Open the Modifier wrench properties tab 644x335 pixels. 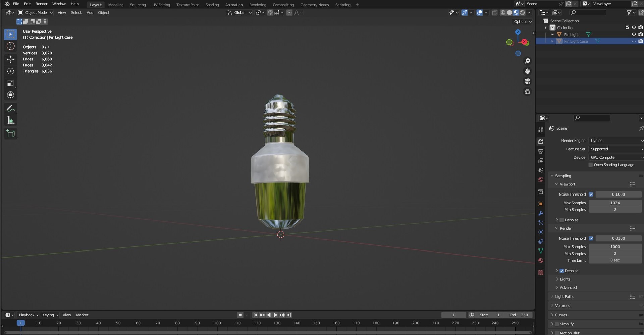[x=541, y=213]
